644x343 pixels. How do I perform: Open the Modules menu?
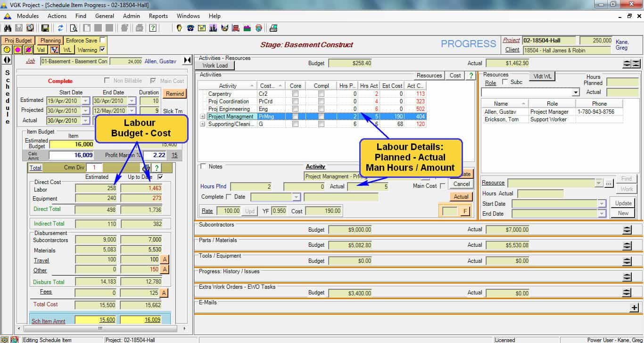28,16
